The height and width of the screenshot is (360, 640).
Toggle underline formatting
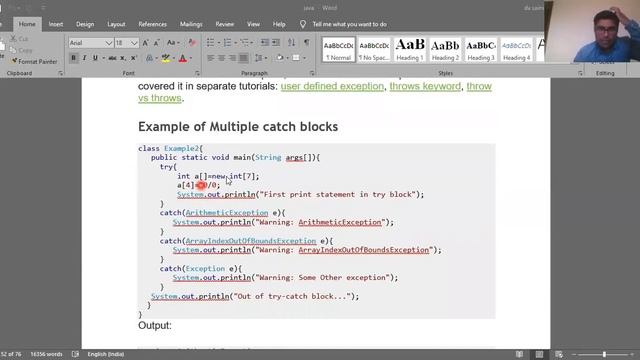(x=95, y=58)
